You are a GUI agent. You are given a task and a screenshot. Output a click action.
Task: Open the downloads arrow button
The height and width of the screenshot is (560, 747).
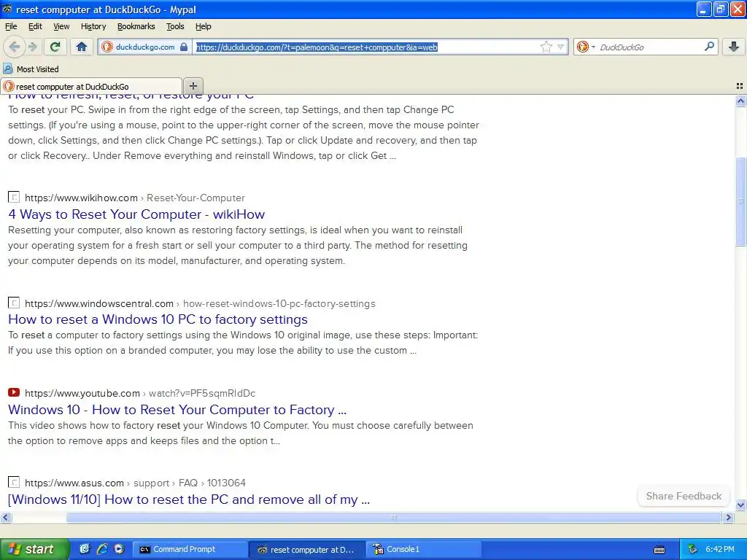tap(734, 47)
